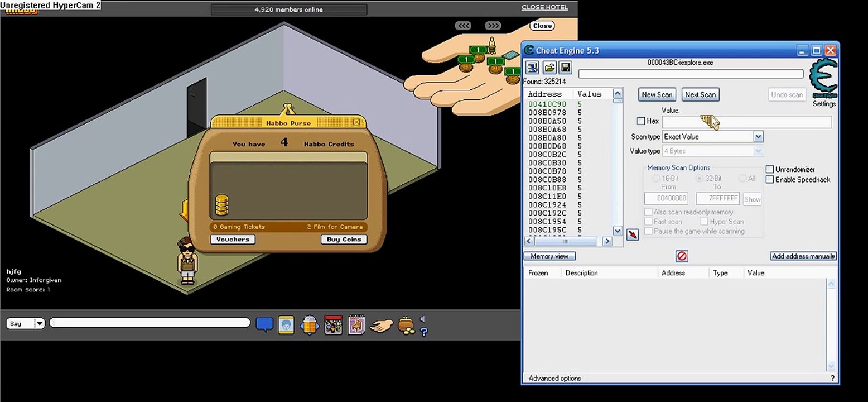Image resolution: width=868 pixels, height=402 pixels.
Task: Open Advanced options
Action: click(554, 378)
